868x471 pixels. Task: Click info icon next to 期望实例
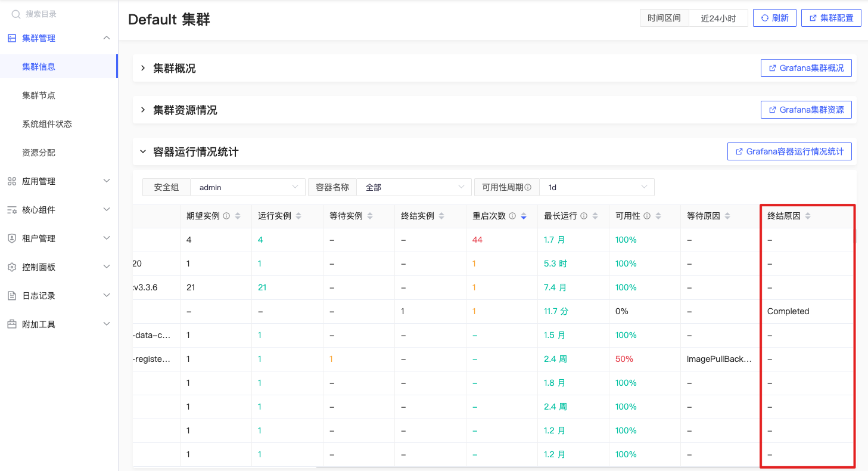pos(226,216)
